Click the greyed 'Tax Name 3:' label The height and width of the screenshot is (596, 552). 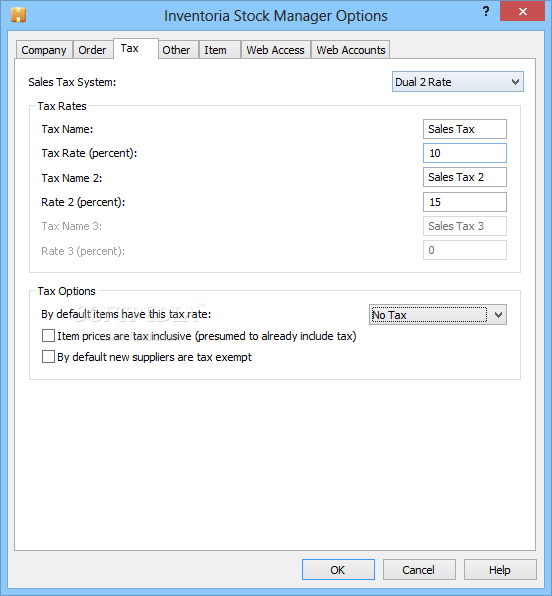point(71,226)
